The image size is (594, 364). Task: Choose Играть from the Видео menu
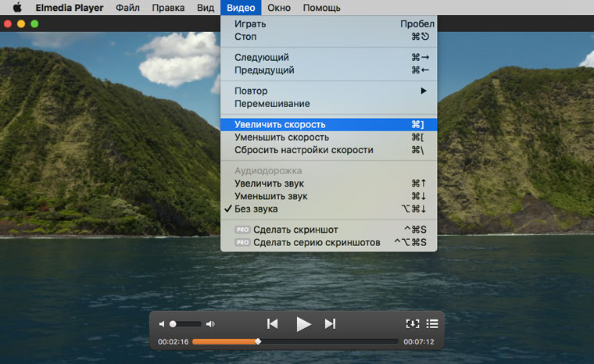point(329,24)
